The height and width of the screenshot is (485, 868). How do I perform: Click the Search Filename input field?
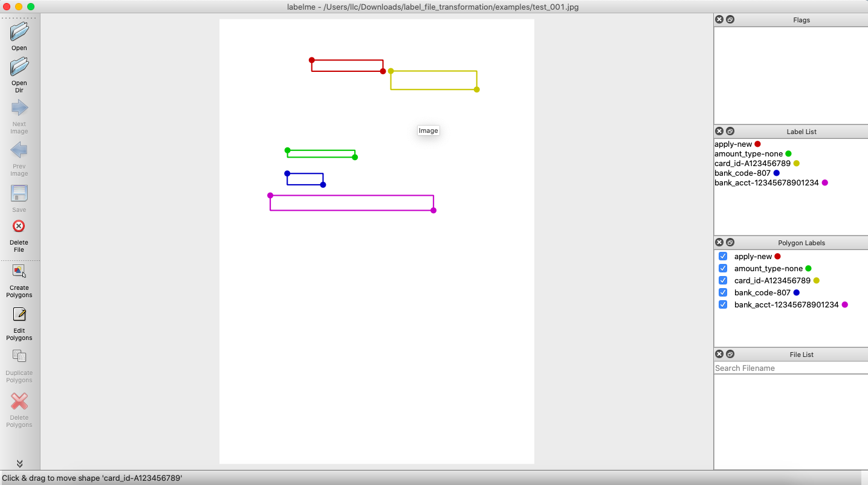791,368
